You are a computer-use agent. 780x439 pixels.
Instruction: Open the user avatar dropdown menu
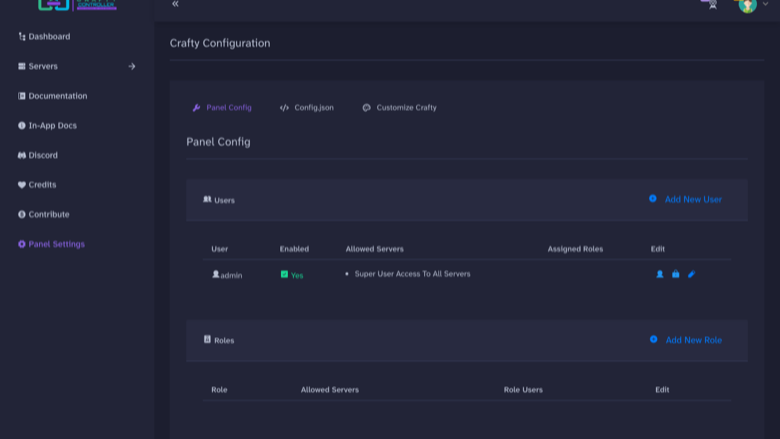coord(747,5)
